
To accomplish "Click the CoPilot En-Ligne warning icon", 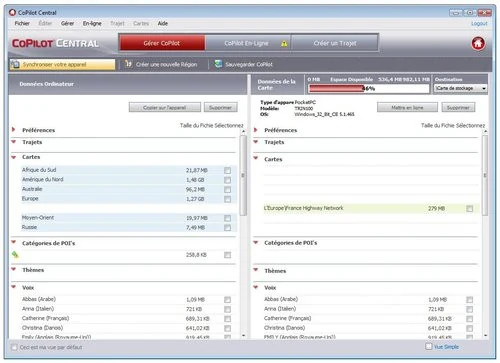I will pyautogui.click(x=284, y=44).
